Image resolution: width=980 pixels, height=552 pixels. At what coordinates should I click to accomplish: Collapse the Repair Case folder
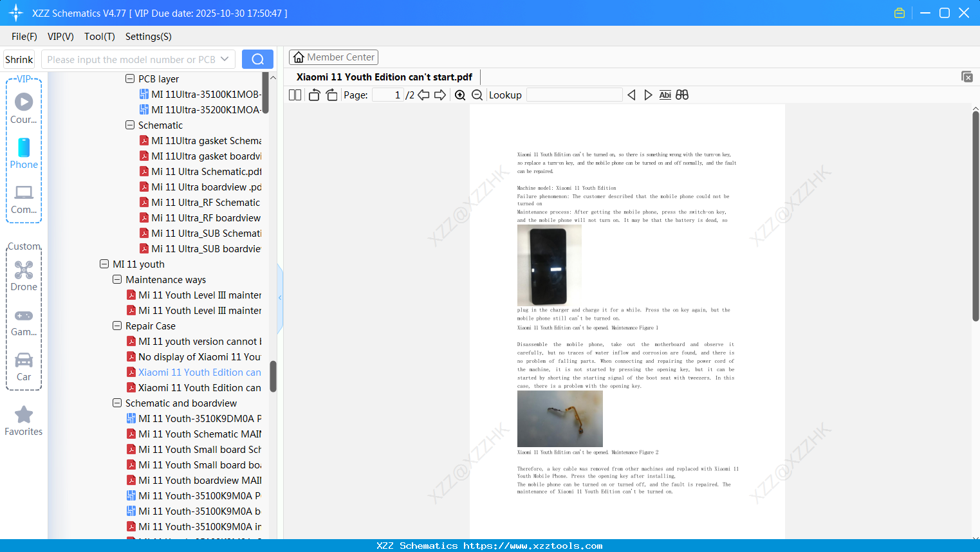coord(117,326)
